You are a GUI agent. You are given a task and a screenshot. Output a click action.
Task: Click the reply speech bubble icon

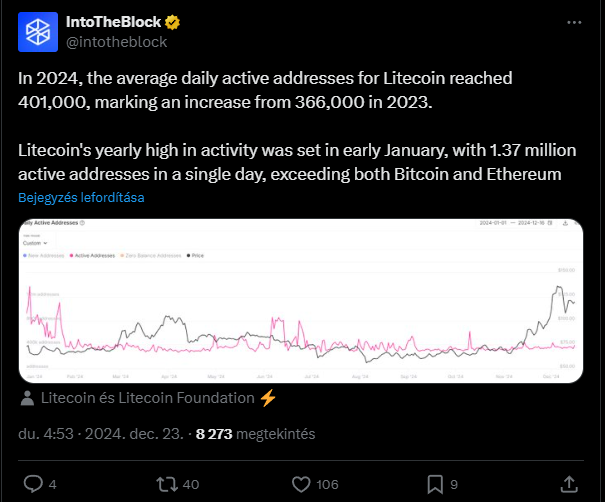[34, 484]
